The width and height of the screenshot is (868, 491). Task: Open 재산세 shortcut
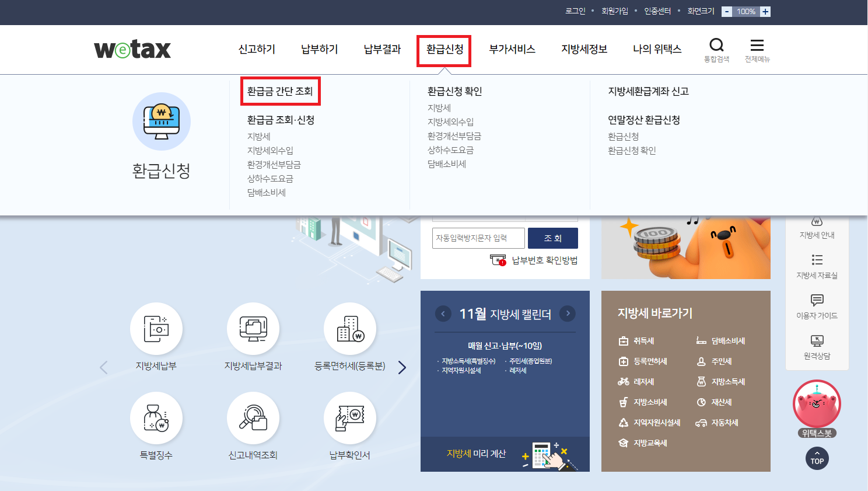pos(714,402)
